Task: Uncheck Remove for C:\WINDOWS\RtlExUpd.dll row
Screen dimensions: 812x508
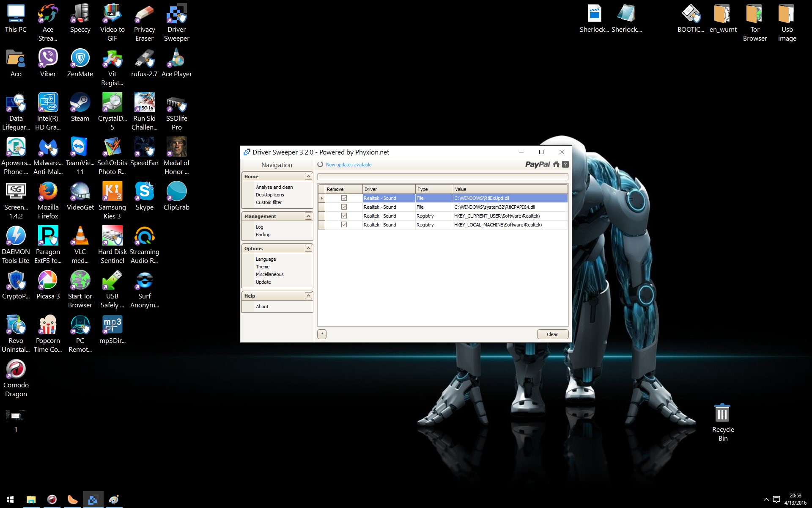Action: [x=344, y=198]
